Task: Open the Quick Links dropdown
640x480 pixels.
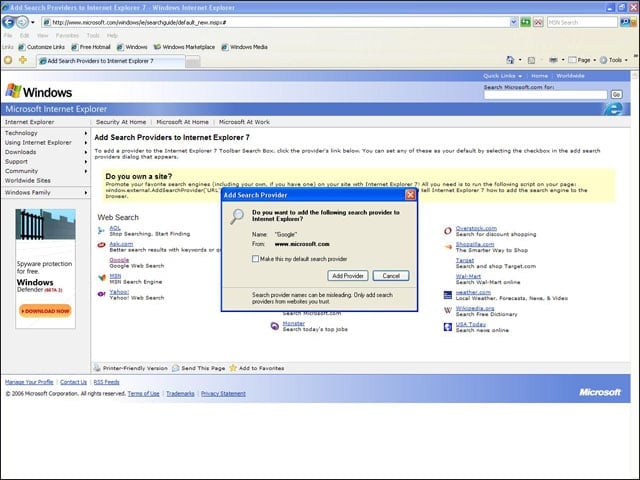Action: [x=502, y=76]
